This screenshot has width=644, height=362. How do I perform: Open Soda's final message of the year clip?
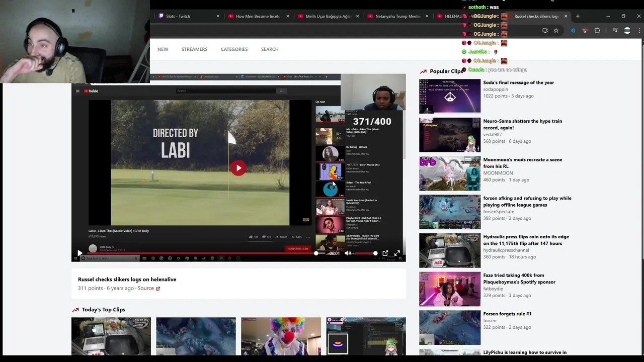click(x=518, y=82)
